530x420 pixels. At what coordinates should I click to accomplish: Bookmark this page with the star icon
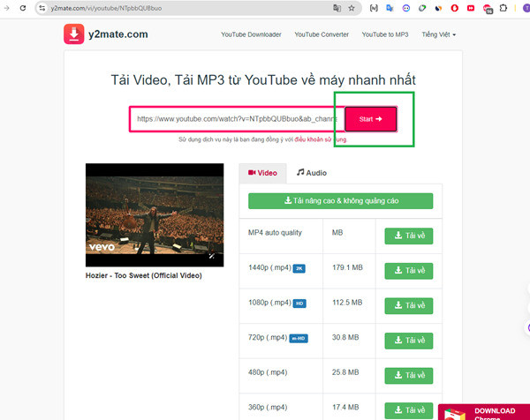pos(352,8)
